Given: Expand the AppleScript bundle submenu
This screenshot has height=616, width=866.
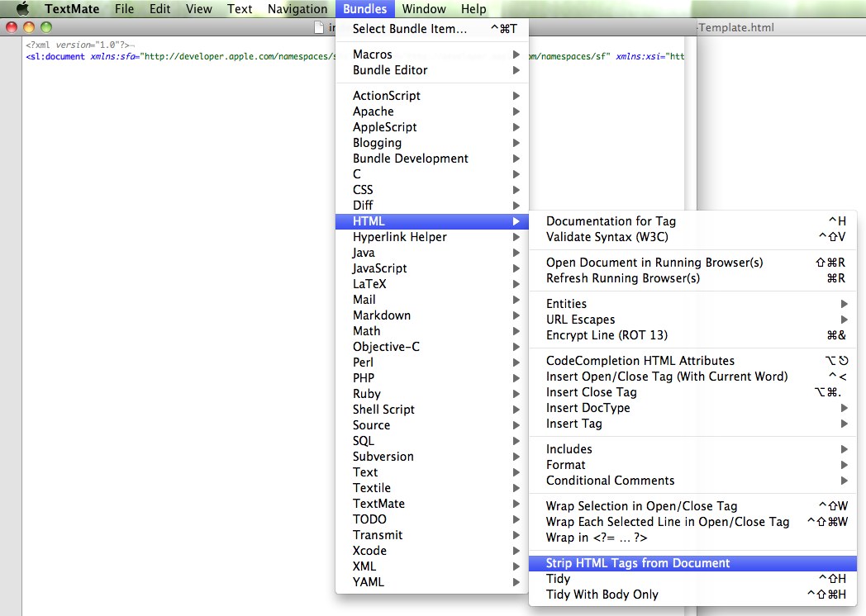Looking at the screenshot, I should [x=432, y=127].
